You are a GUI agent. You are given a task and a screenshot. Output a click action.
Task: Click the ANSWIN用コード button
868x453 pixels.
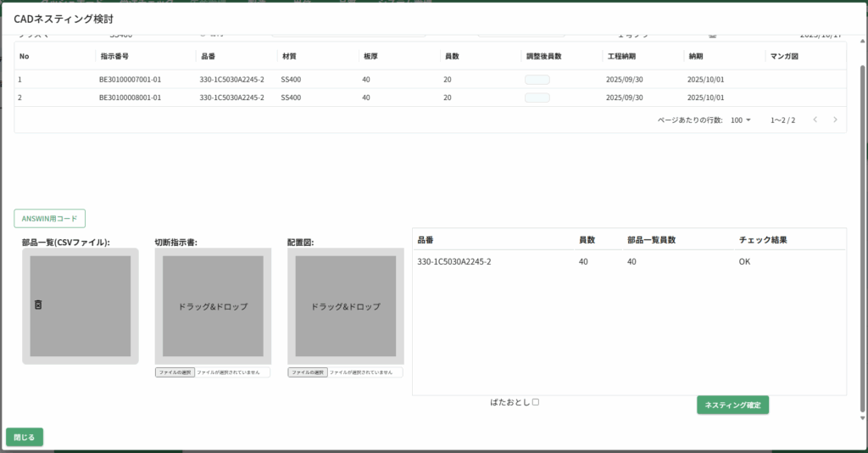49,218
